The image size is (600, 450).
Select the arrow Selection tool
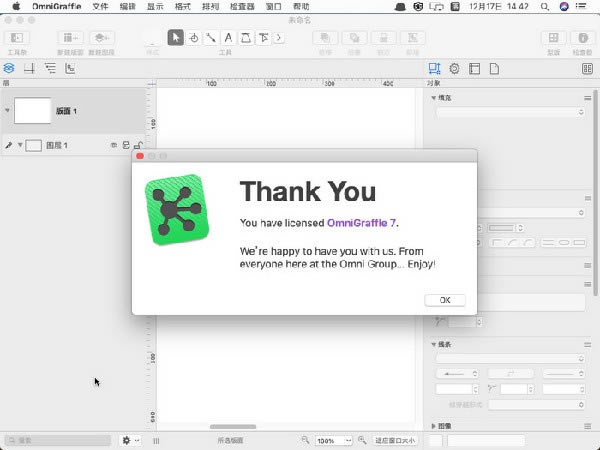[176, 38]
